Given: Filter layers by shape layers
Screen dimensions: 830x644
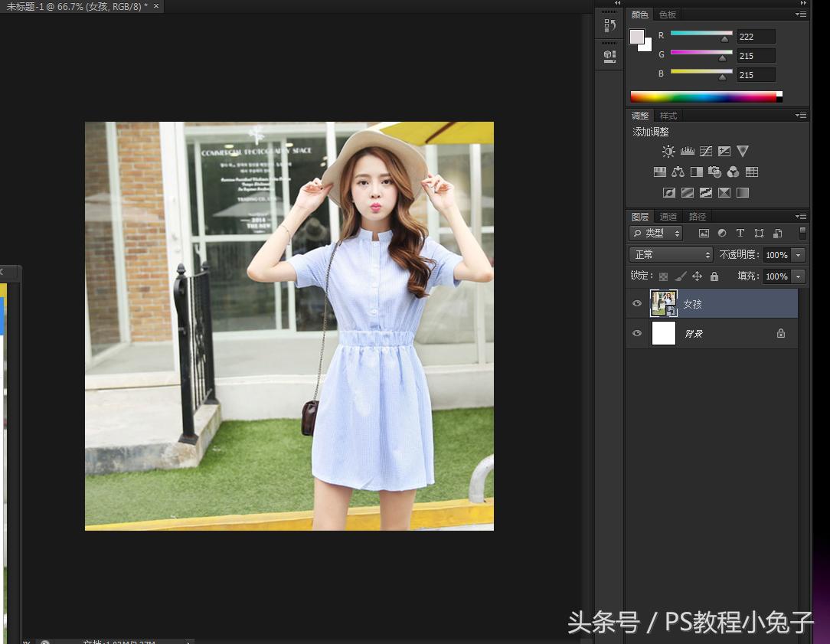Looking at the screenshot, I should 759,234.
